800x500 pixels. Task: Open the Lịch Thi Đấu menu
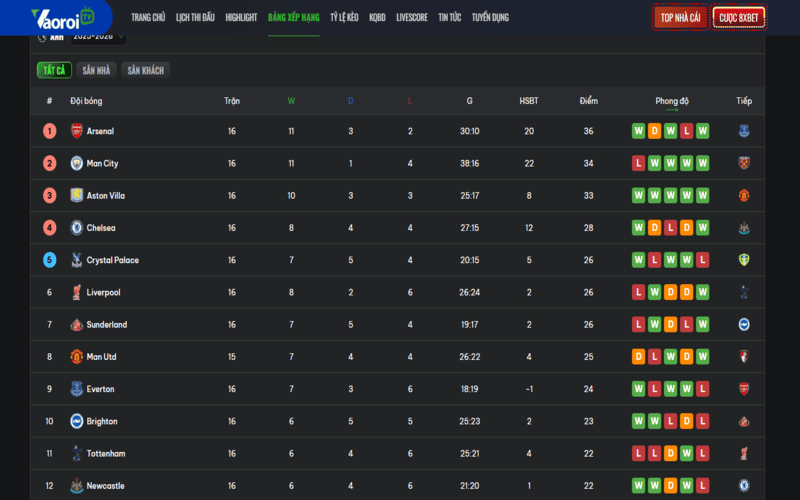click(195, 18)
